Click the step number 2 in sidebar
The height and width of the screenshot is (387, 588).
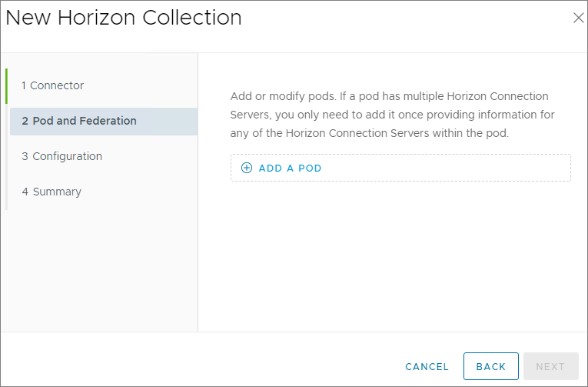click(x=25, y=121)
